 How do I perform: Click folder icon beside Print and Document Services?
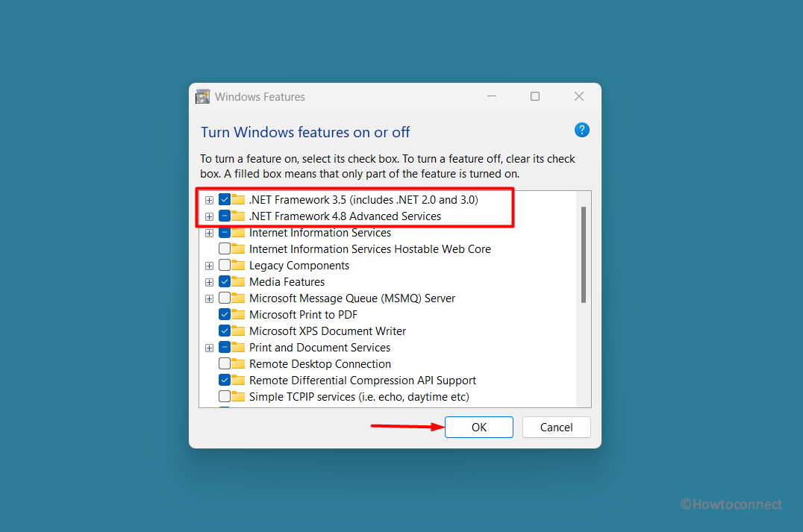point(238,347)
